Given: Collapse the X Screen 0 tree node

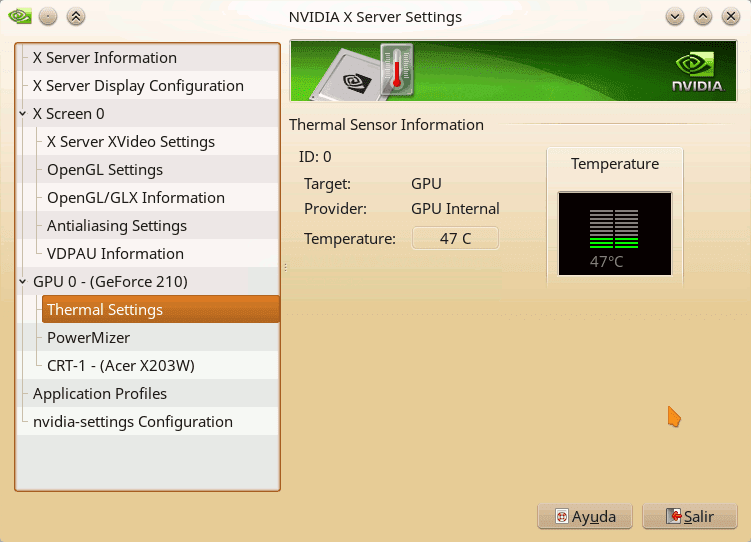Looking at the screenshot, I should [23, 113].
